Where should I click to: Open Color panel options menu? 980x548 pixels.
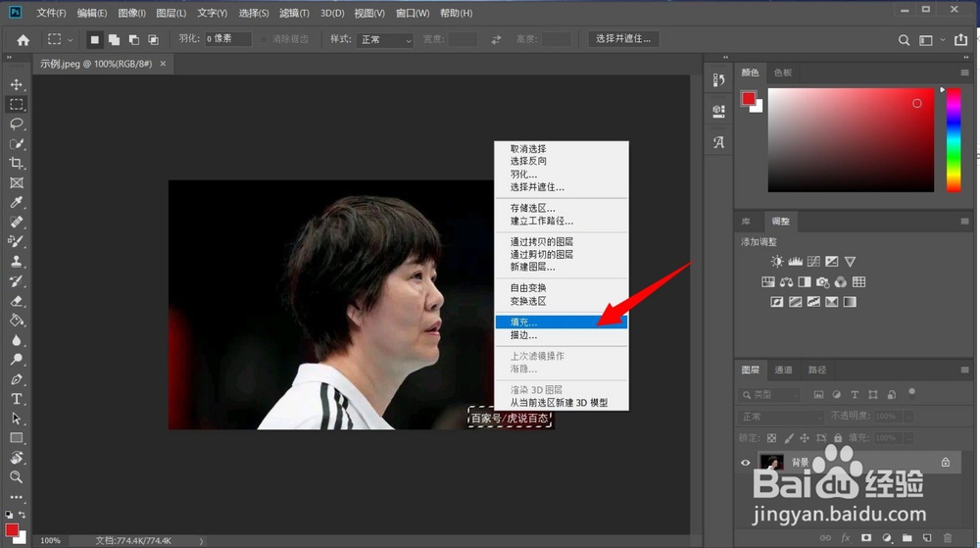[965, 74]
